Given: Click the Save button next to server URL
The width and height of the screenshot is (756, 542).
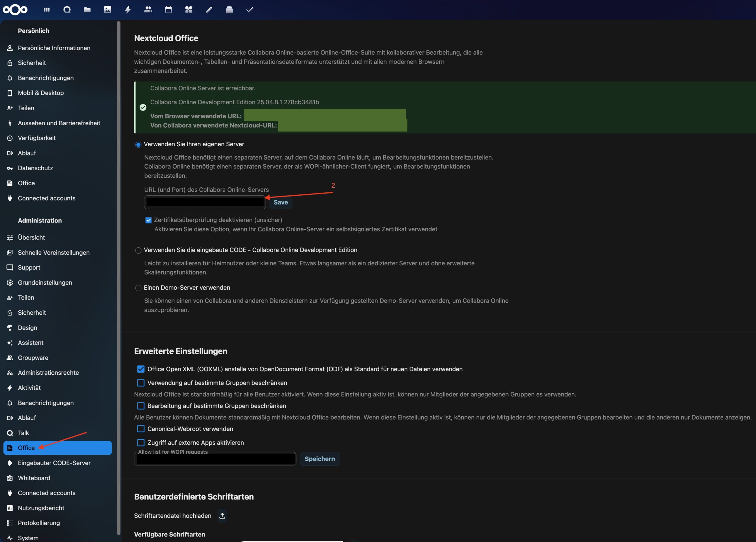Looking at the screenshot, I should pyautogui.click(x=280, y=202).
